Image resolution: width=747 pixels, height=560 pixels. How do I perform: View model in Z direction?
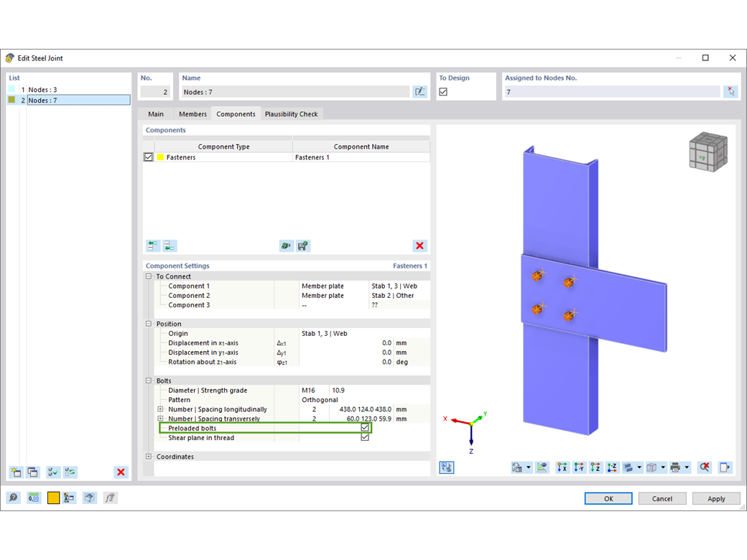595,467
